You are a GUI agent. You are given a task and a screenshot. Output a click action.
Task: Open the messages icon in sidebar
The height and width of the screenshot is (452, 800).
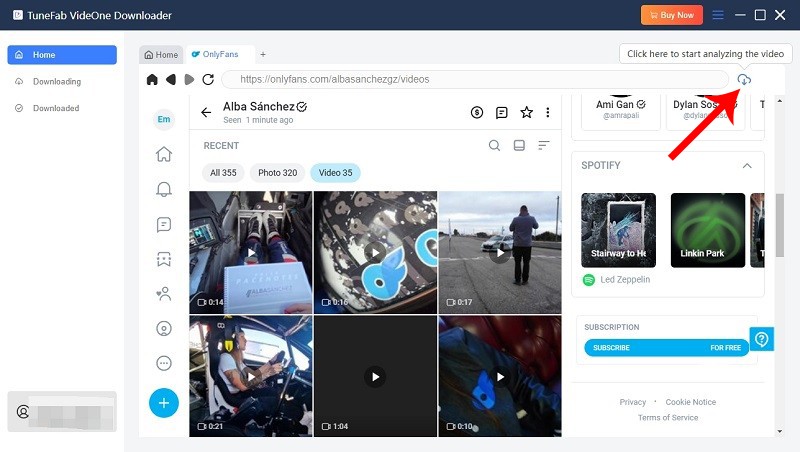164,224
